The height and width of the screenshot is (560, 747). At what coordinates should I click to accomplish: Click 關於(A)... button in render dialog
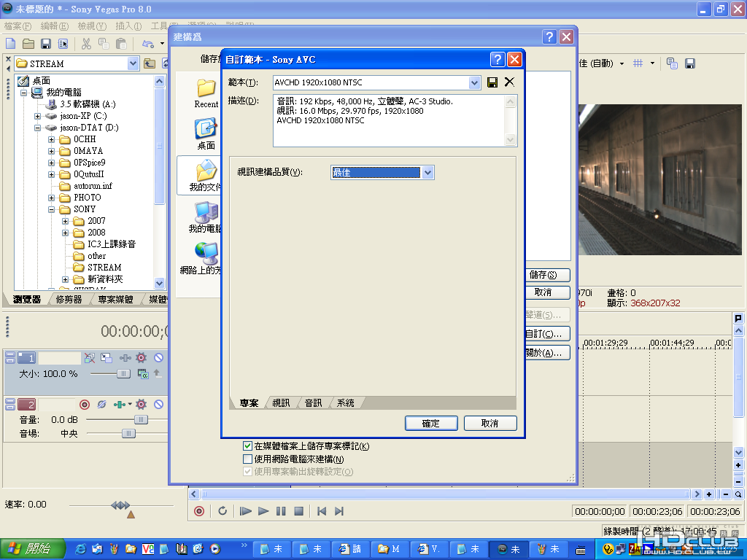(547, 353)
